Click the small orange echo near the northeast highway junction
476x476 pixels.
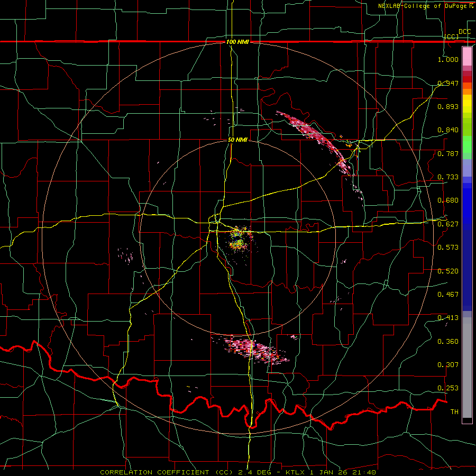(349, 146)
